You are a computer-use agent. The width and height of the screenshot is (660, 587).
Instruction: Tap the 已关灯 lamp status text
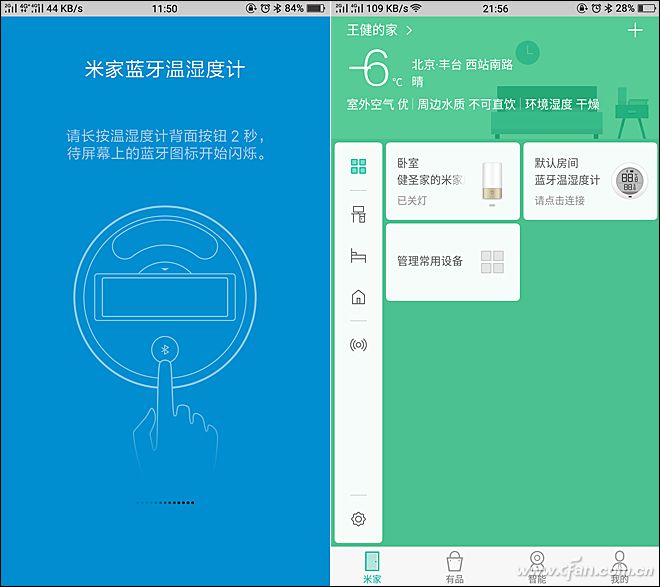[x=412, y=200]
